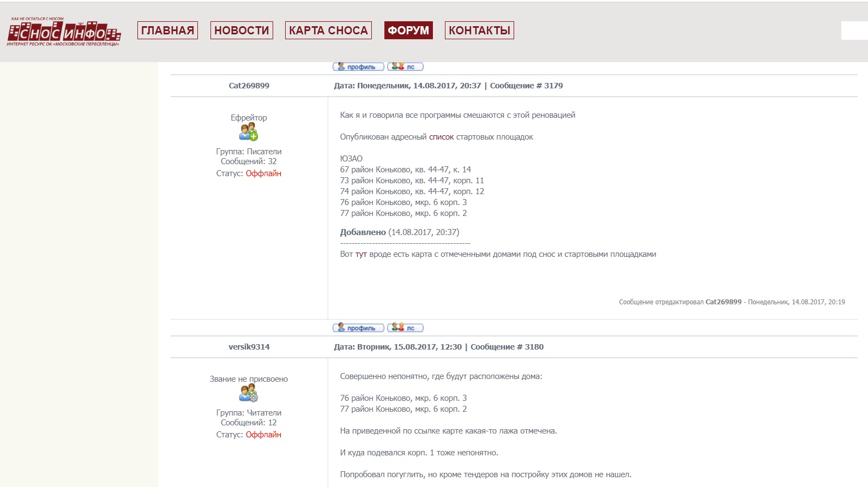Open КАРТА СНОСА in the menu
868x487 pixels.
328,31
